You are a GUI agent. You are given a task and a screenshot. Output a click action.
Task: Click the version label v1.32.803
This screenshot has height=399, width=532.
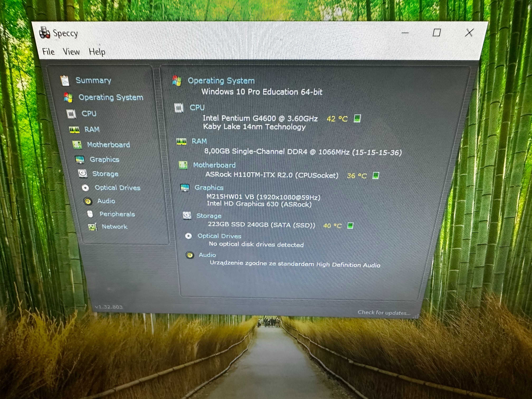[109, 307]
